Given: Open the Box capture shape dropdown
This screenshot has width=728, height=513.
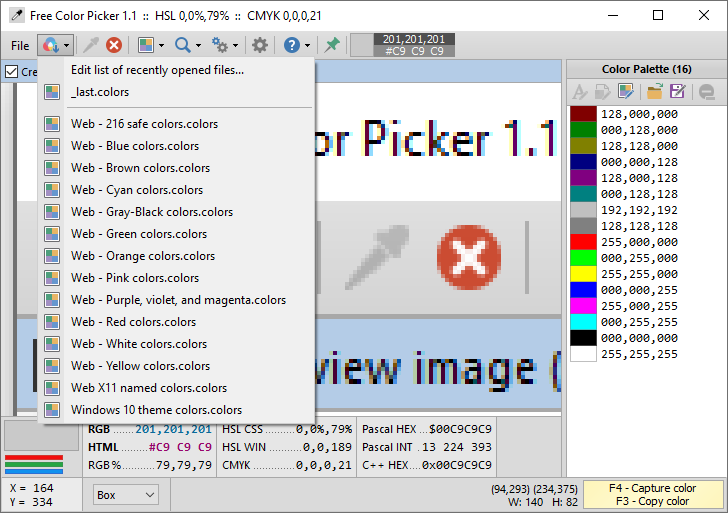Looking at the screenshot, I should click(x=126, y=495).
